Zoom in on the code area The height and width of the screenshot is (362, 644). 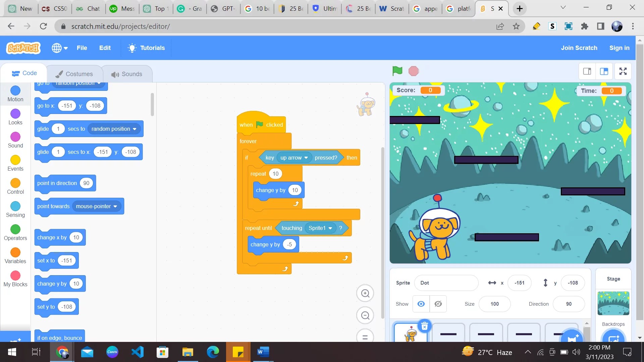[x=365, y=293]
